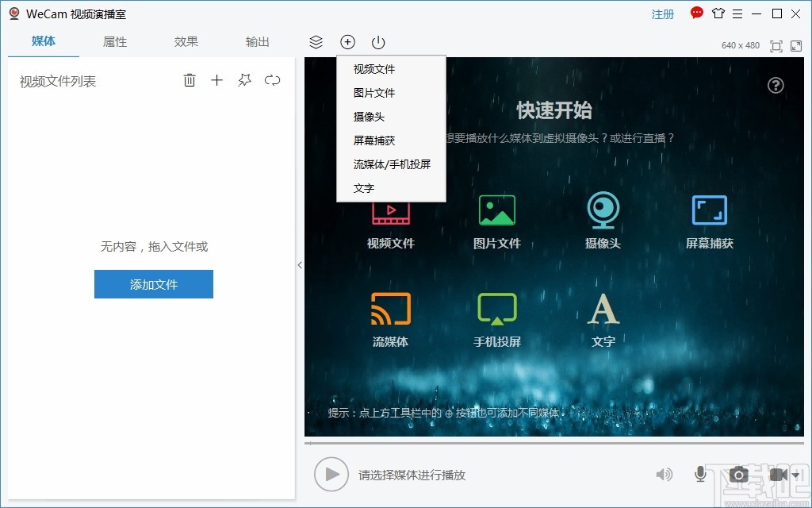Viewport: 812px width, 508px height.
Task: Switch to the 输出 tab
Action: (258, 42)
